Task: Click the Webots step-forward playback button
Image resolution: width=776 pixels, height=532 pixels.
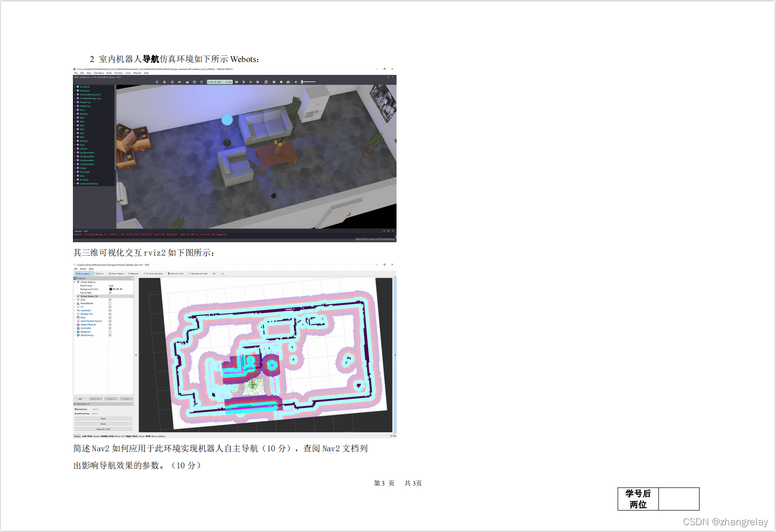Action: pyautogui.click(x=244, y=82)
